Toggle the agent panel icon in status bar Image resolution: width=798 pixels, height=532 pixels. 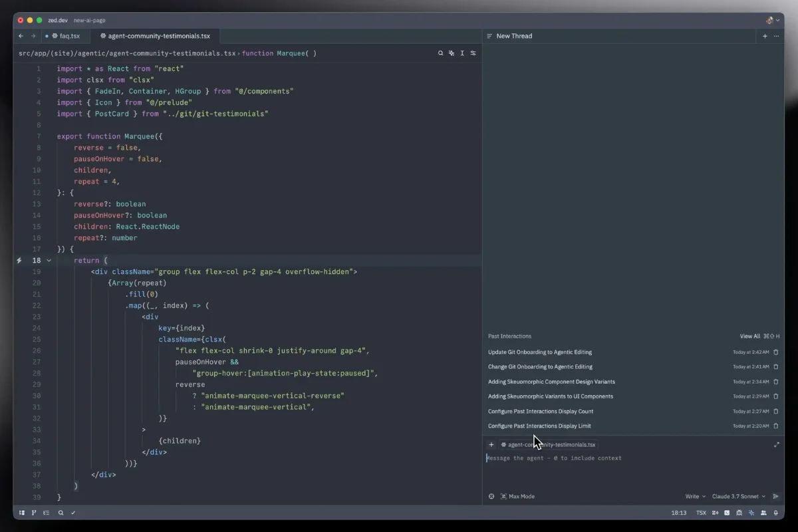point(751,513)
